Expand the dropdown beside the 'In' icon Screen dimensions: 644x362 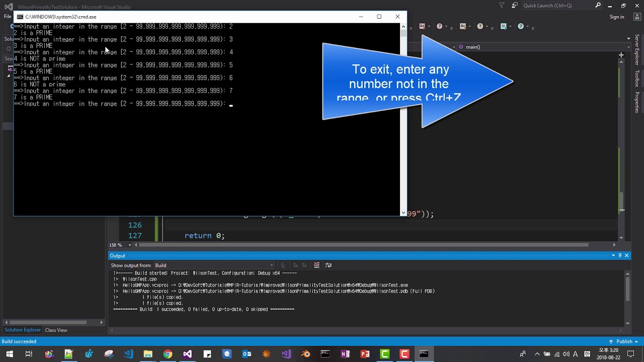click(511, 27)
